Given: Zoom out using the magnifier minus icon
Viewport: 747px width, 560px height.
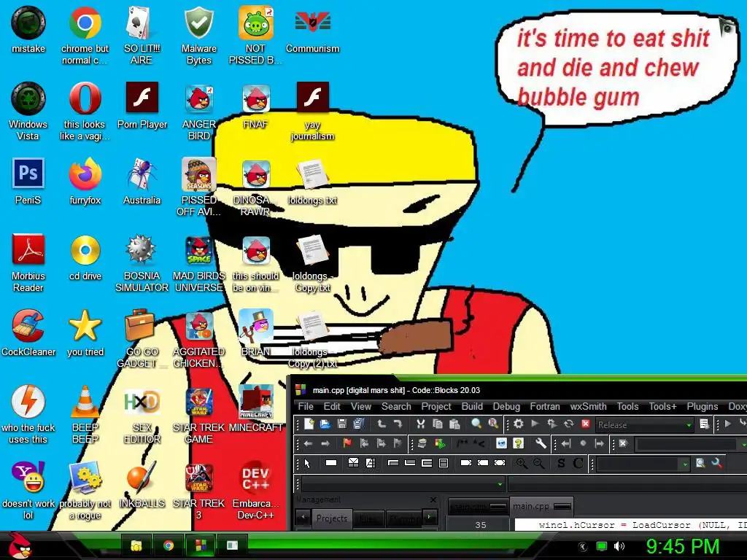Looking at the screenshot, I should [x=538, y=463].
